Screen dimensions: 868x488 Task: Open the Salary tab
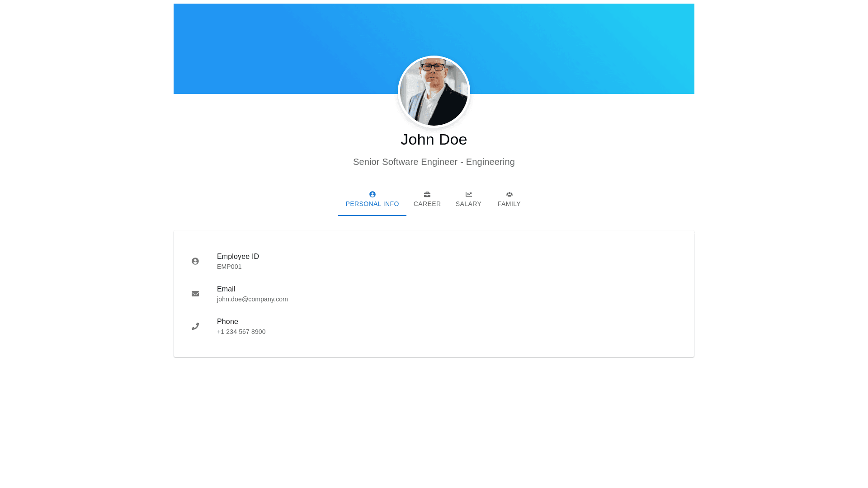468,204
